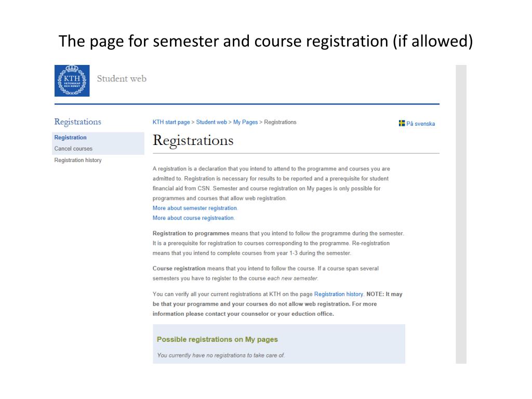
Task: Click the large Registrations page heading
Action: [193, 141]
